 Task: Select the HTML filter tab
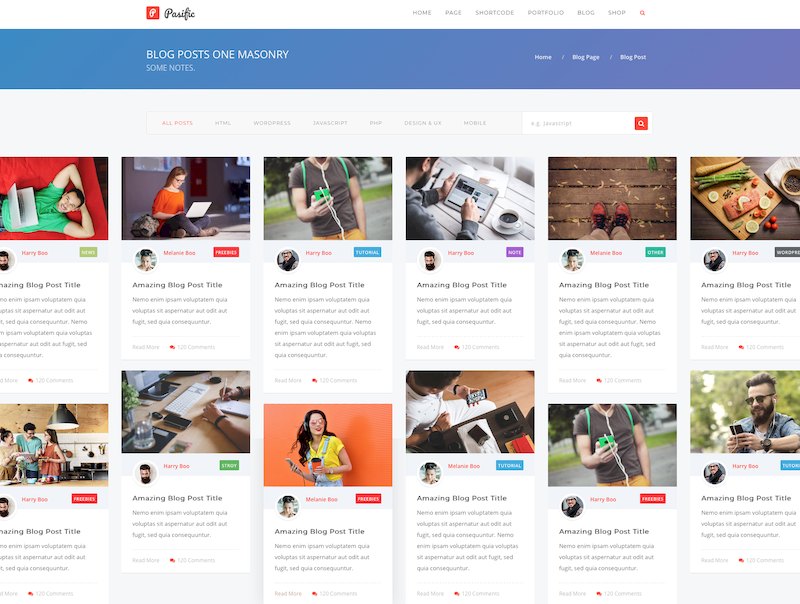click(222, 123)
